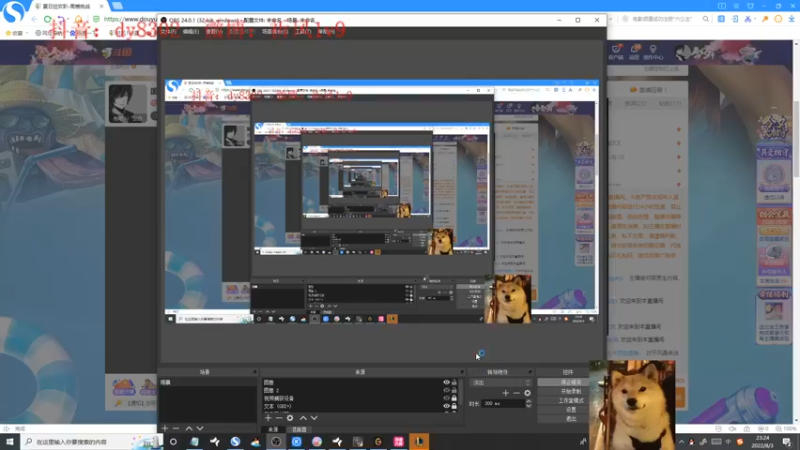Open source properties with the gear icon

coord(290,418)
